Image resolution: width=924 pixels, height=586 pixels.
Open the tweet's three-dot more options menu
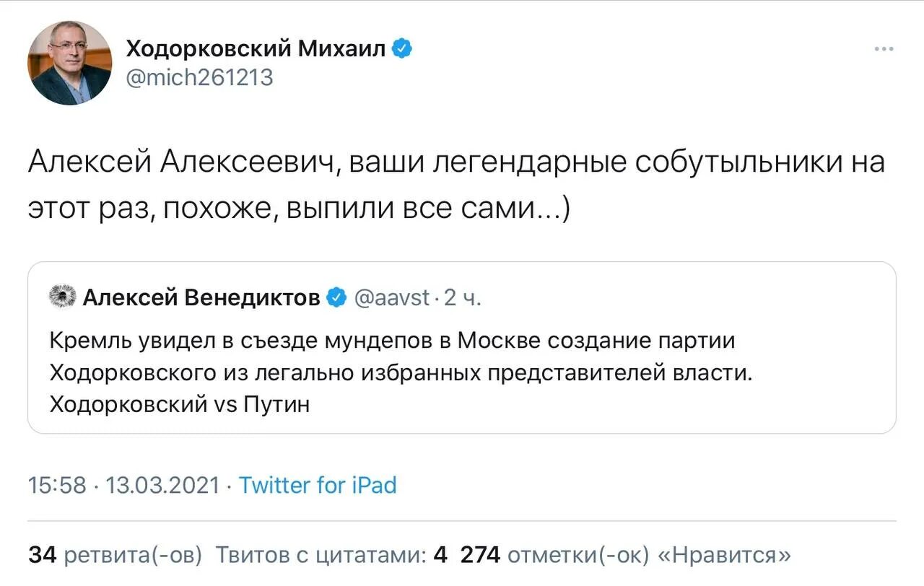tap(884, 50)
